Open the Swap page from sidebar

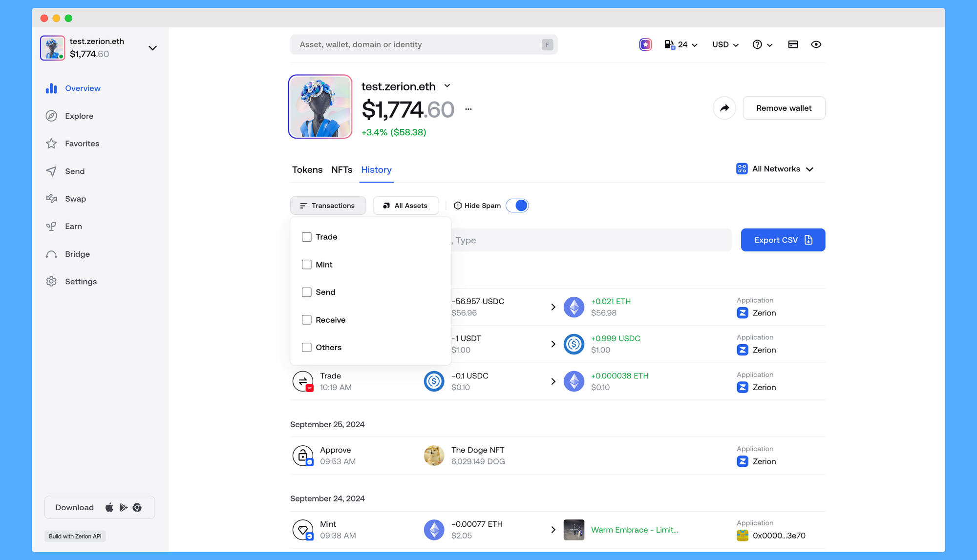[75, 199]
